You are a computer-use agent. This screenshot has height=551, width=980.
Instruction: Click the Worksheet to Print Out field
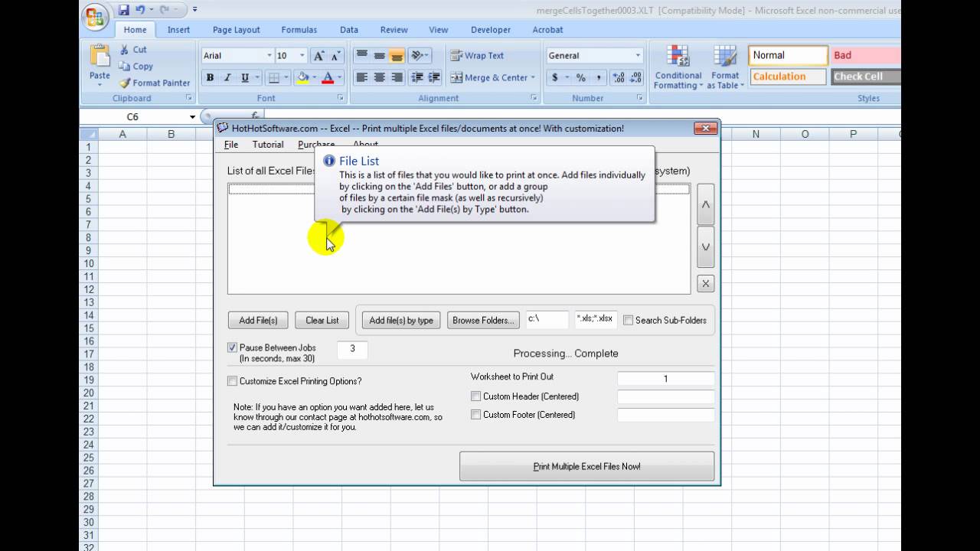[665, 378]
